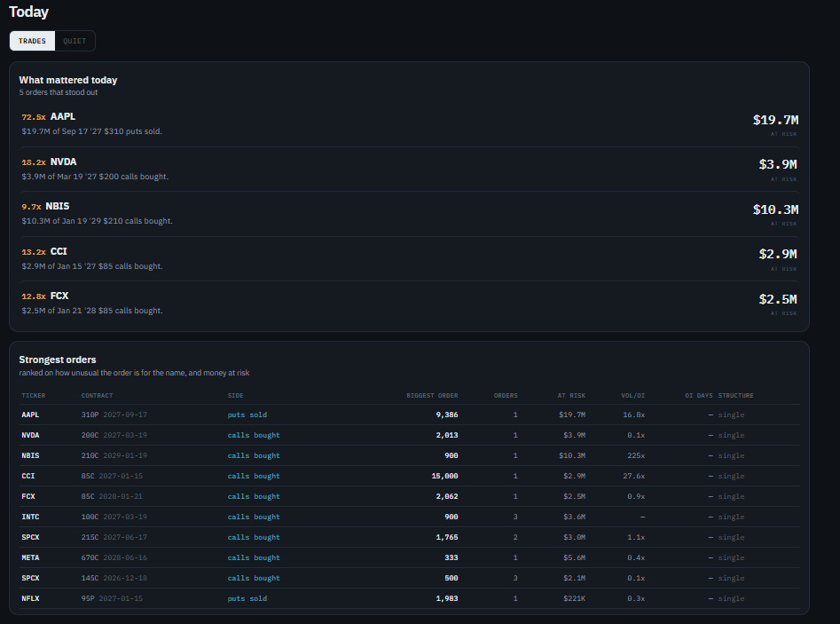The width and height of the screenshot is (840, 624).
Task: Sort table by TICKER column header
Action: (33, 396)
